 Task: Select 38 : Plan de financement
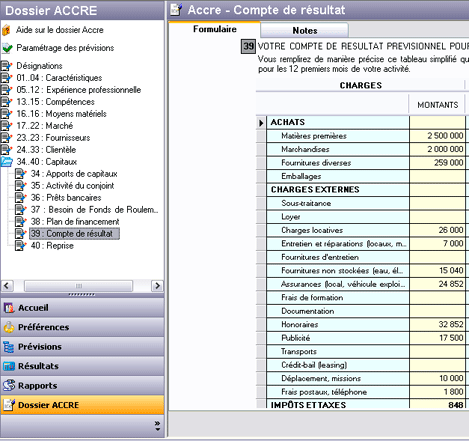[x=75, y=222]
